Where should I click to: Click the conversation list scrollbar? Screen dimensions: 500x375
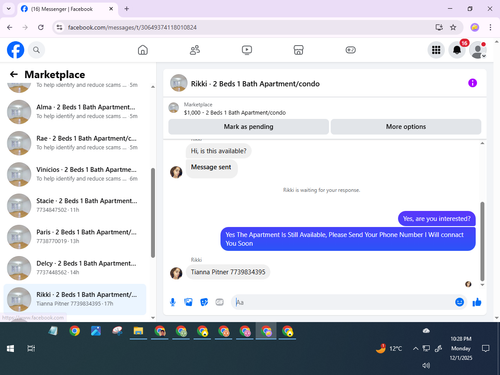point(153,213)
